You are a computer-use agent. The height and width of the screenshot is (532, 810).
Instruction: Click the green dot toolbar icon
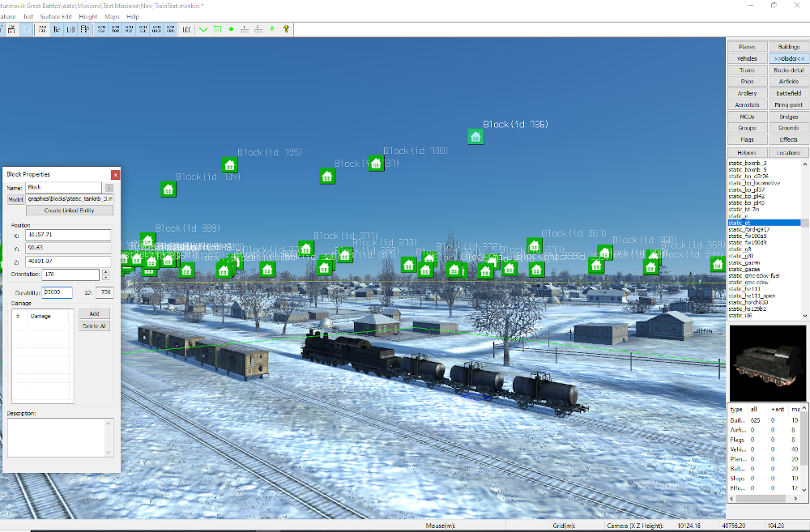tap(231, 29)
